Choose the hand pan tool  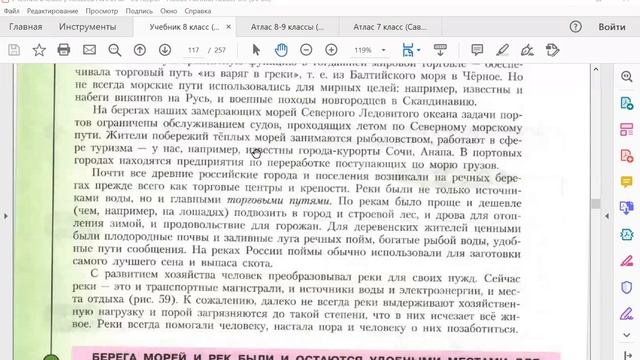pos(281,50)
